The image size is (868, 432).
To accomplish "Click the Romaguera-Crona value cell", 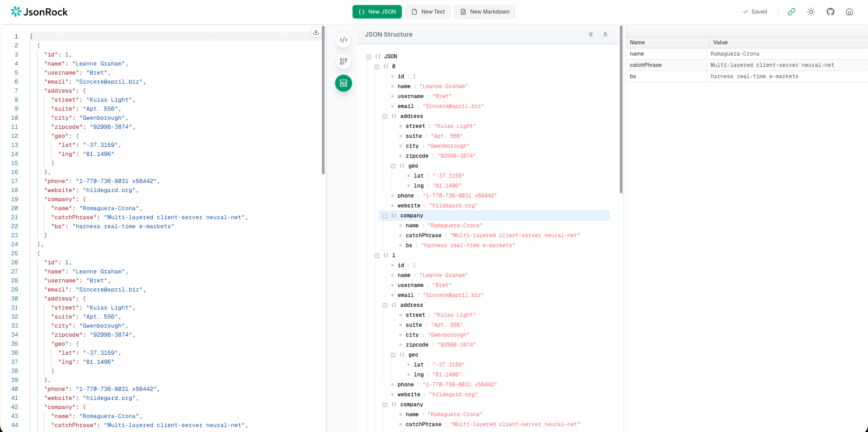I will coord(787,54).
